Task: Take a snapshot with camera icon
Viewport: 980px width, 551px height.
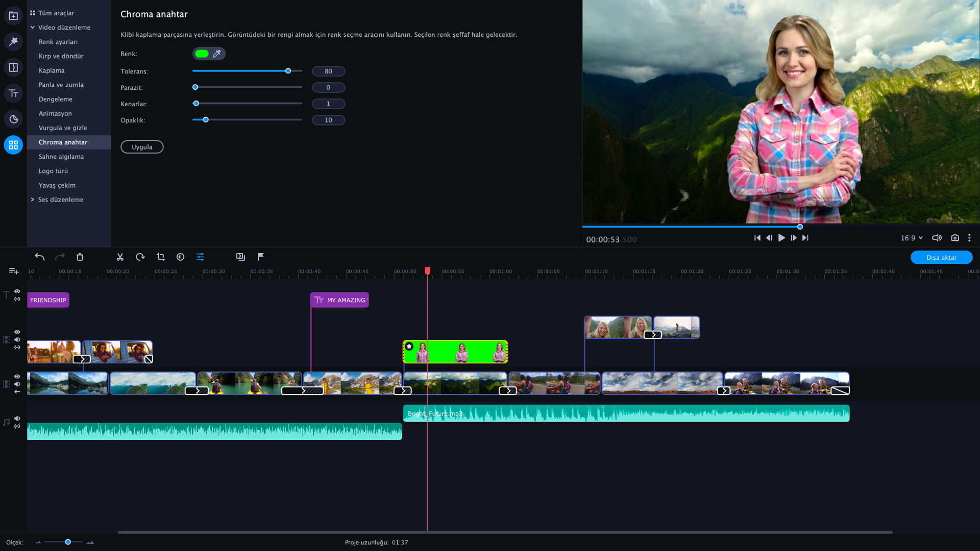Action: point(955,238)
